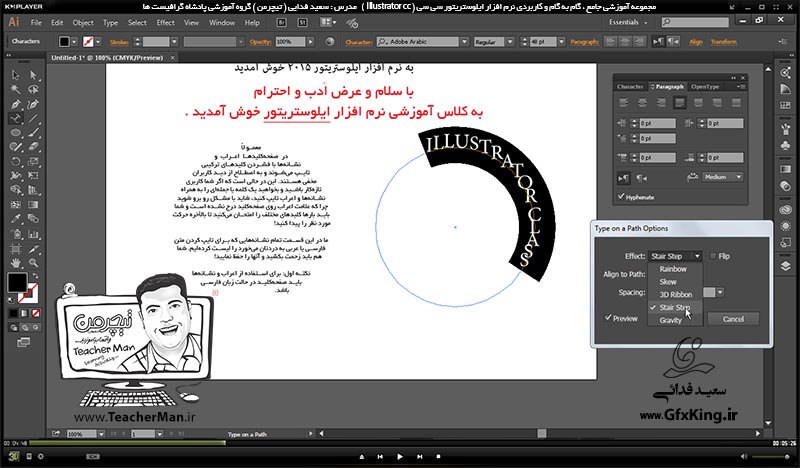Select the Column Graph tool

(33, 234)
